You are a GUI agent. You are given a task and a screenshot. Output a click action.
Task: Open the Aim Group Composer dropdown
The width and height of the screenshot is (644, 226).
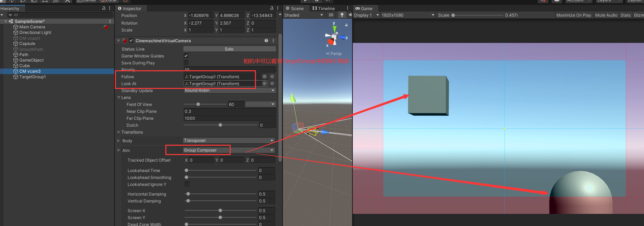[x=229, y=150]
